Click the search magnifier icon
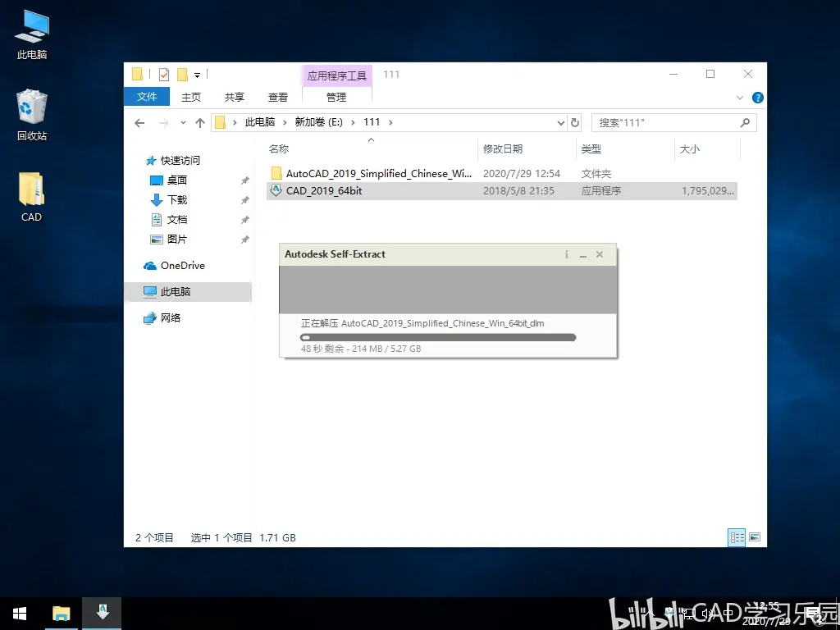Image resolution: width=840 pixels, height=630 pixels. 745,123
